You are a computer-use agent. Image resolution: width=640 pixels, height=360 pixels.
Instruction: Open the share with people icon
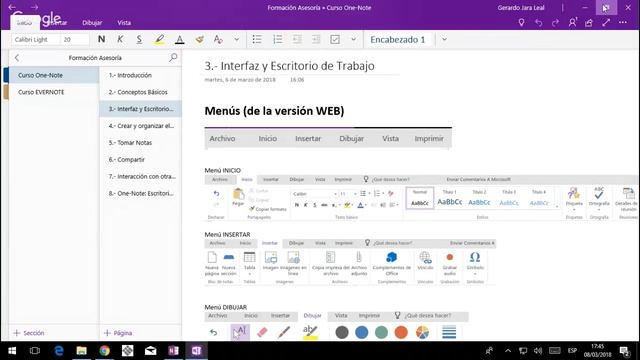tap(572, 23)
